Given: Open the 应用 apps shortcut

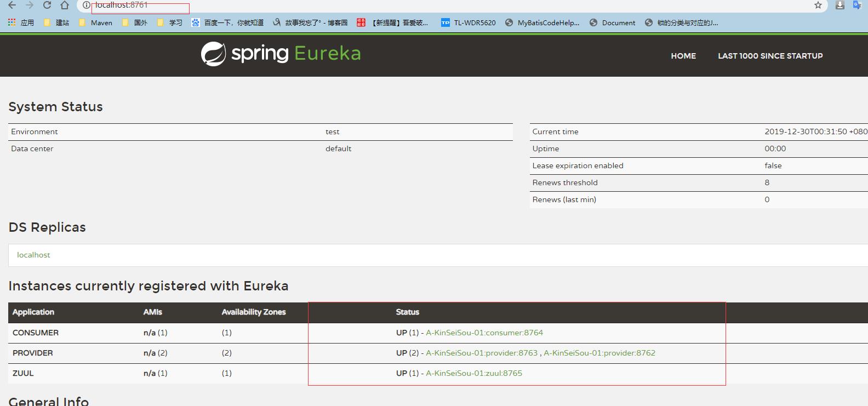Looking at the screenshot, I should (21, 22).
